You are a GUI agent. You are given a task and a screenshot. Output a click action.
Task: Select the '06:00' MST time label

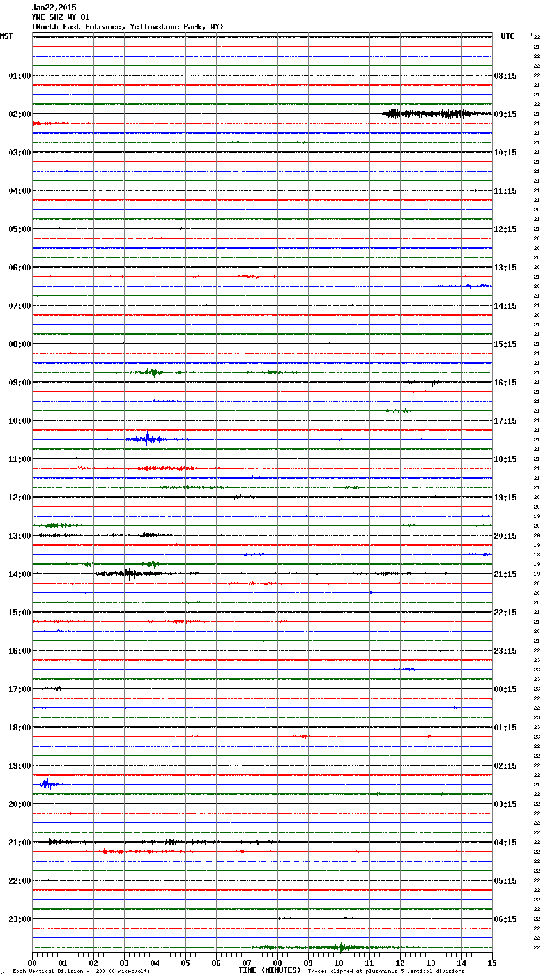coord(20,268)
